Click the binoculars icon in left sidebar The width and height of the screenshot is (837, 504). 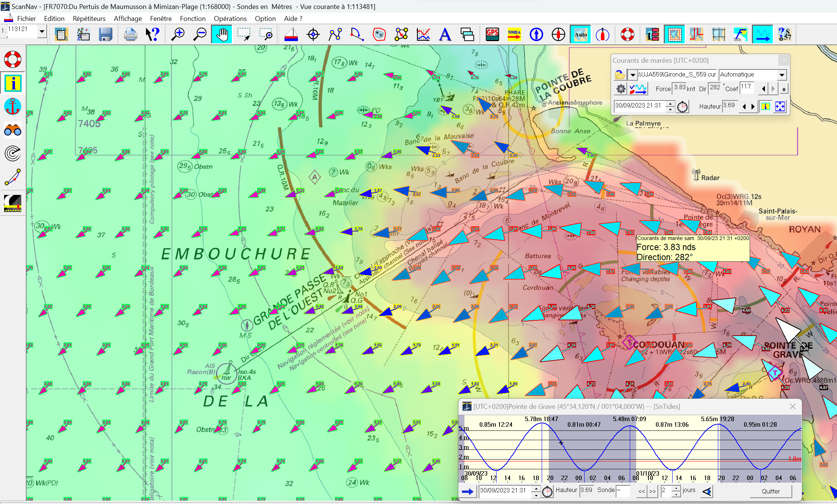pyautogui.click(x=13, y=130)
